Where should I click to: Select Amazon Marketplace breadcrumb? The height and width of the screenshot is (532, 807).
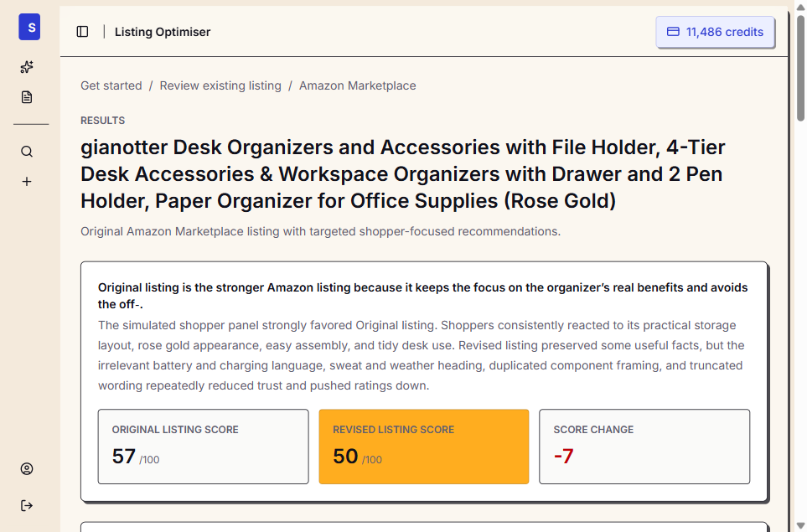click(358, 86)
